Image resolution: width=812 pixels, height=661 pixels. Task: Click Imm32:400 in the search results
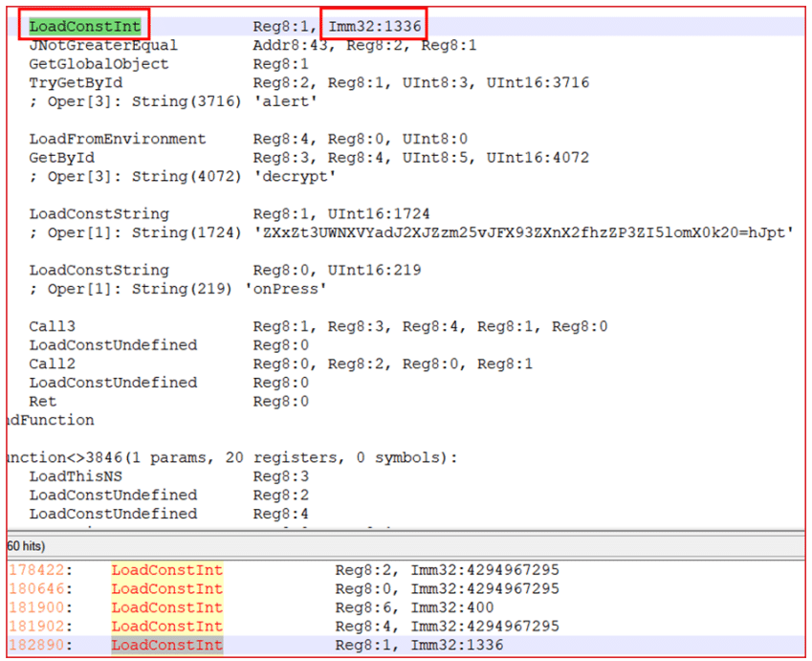[x=452, y=607]
